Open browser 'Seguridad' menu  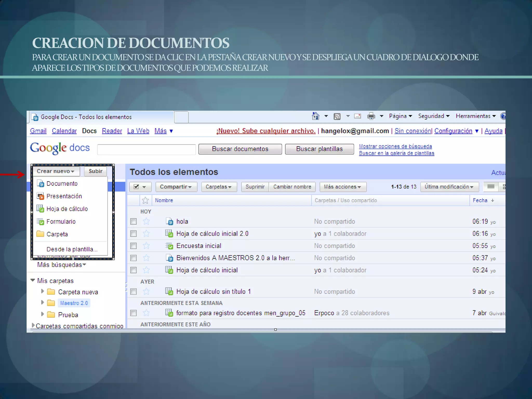click(x=434, y=116)
